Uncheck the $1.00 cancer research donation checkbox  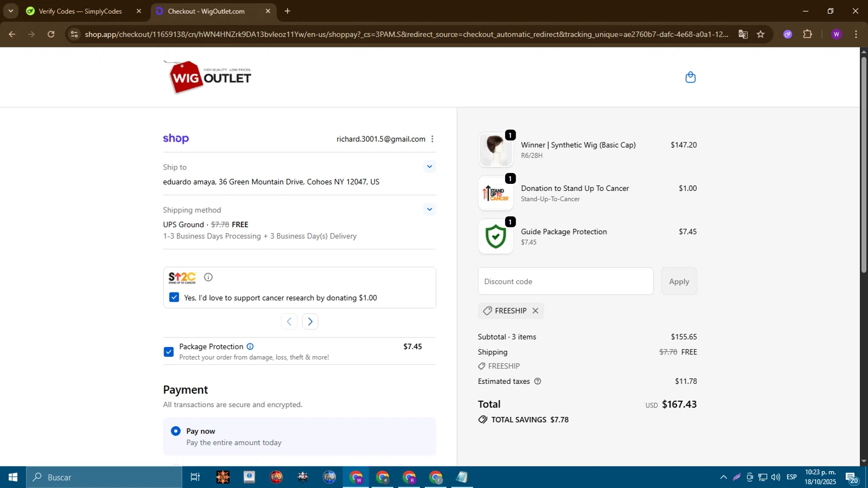pyautogui.click(x=174, y=297)
